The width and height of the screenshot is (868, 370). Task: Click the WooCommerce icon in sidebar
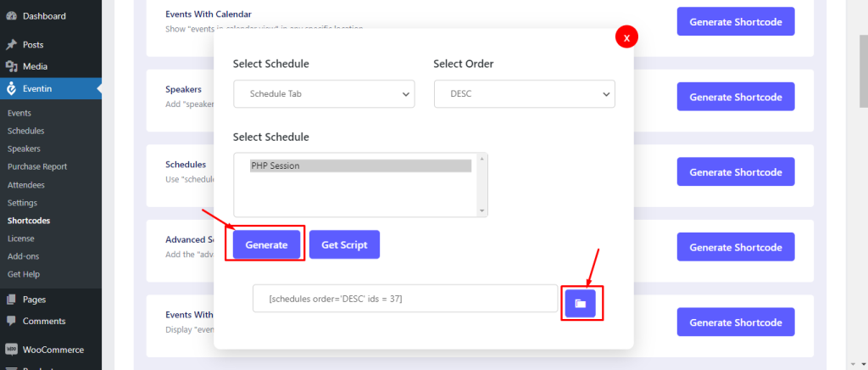(11, 350)
